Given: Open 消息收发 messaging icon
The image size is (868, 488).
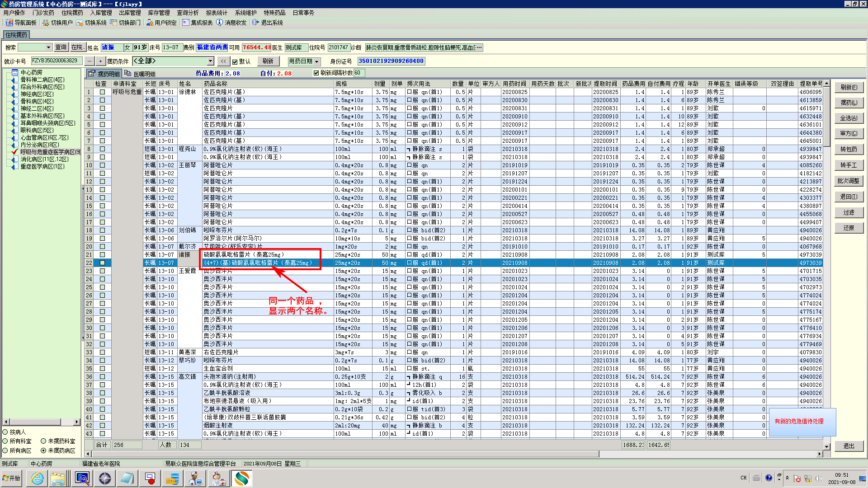Looking at the screenshot, I should tap(220, 23).
